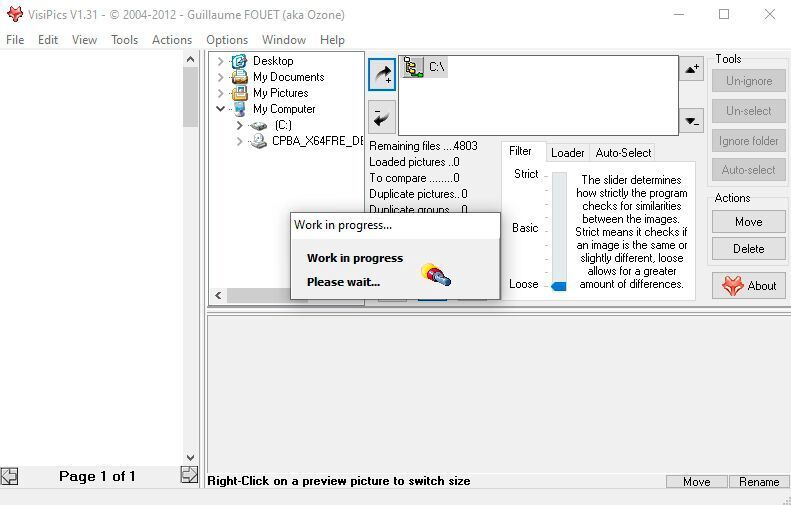
Task: Select (C:) in the folder tree
Action: pyautogui.click(x=283, y=125)
